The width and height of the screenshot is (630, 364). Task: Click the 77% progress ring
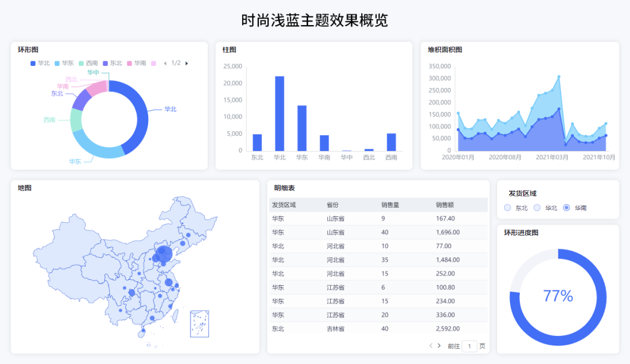(x=557, y=296)
